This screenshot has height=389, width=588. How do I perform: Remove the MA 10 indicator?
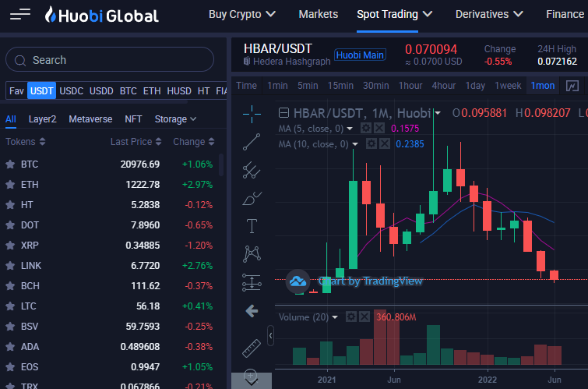coord(385,143)
